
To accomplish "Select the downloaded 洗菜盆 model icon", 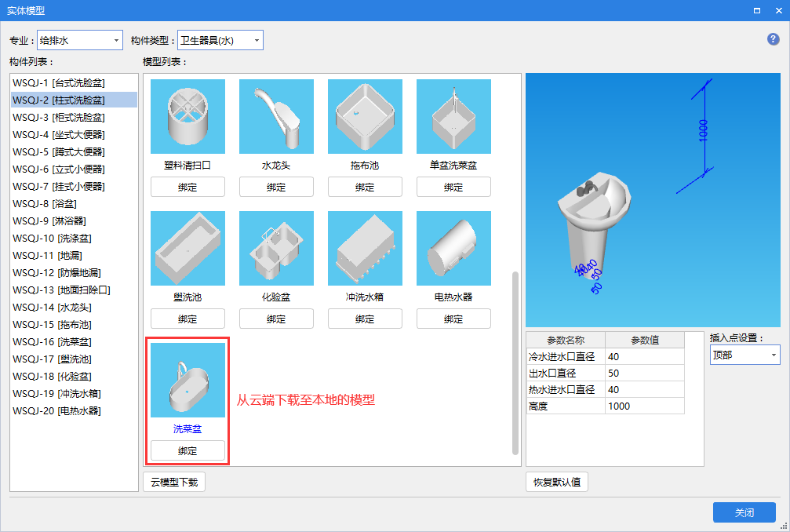I will coord(187,380).
